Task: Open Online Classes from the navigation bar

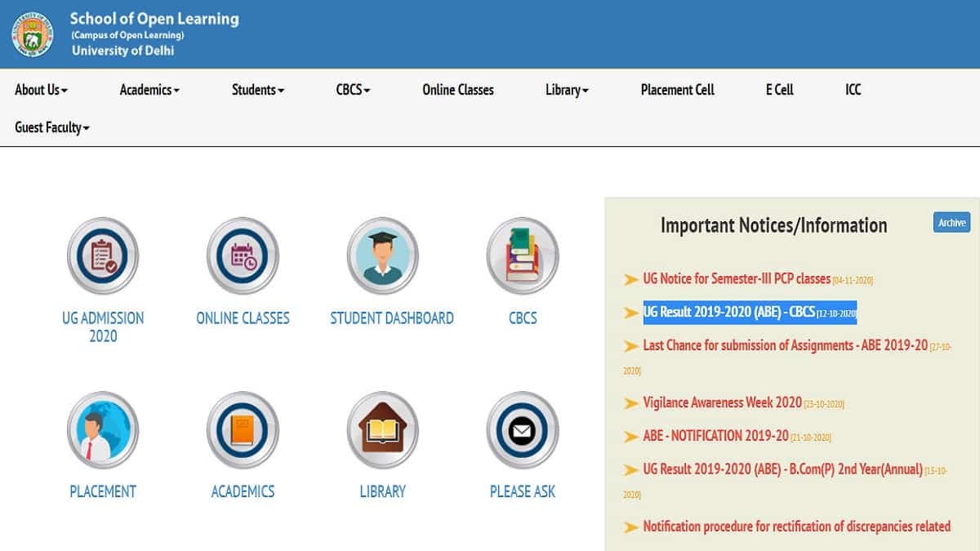Action: [458, 90]
